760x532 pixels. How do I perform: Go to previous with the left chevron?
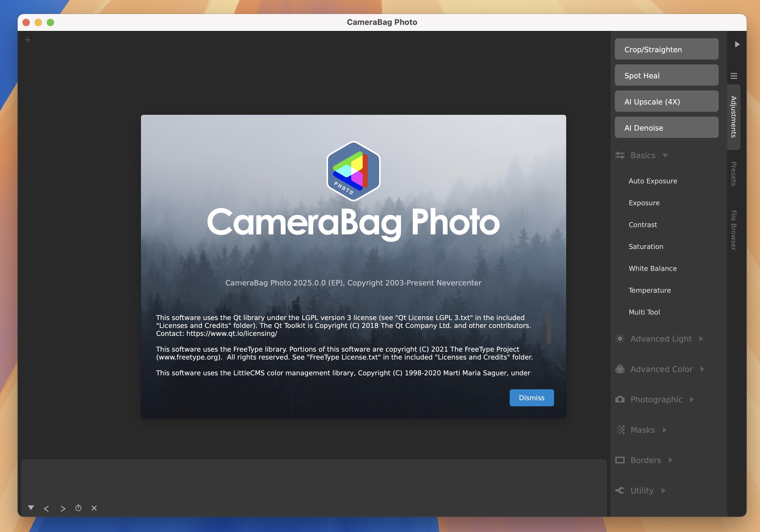(46, 509)
